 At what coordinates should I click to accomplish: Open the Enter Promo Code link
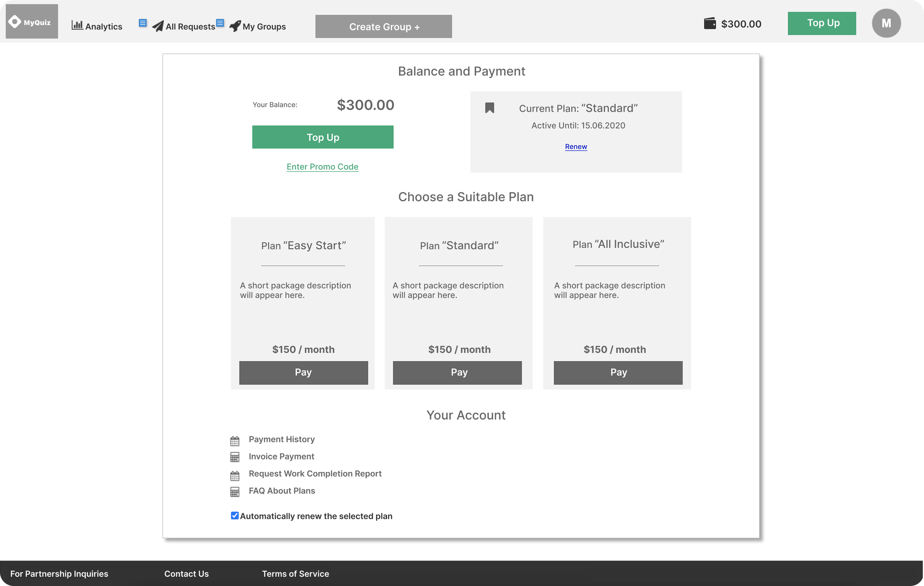tap(322, 166)
